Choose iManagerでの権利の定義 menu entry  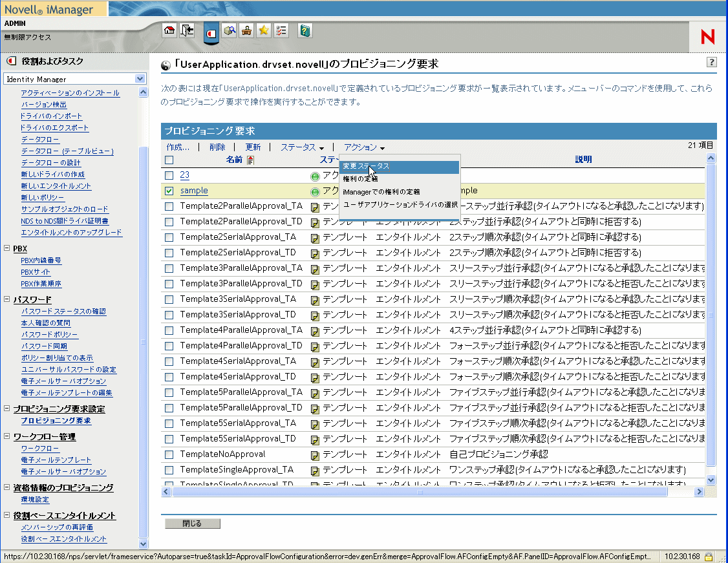tap(381, 192)
